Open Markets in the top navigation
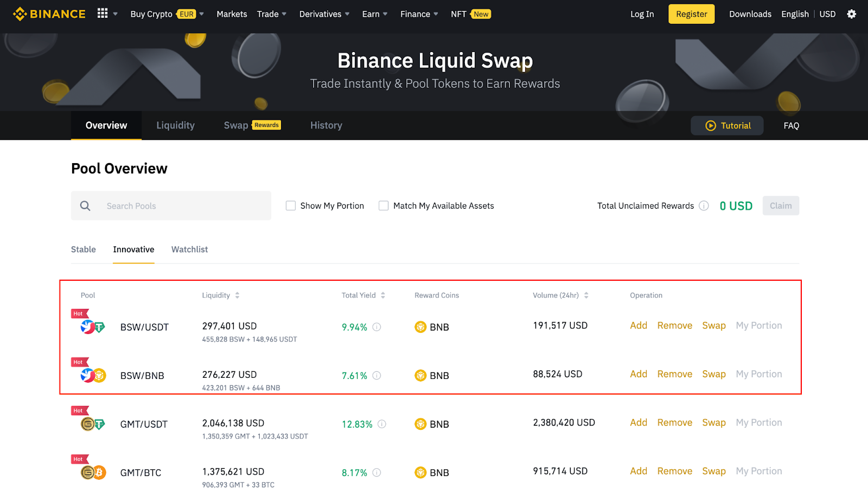This screenshot has width=868, height=490. coord(232,14)
